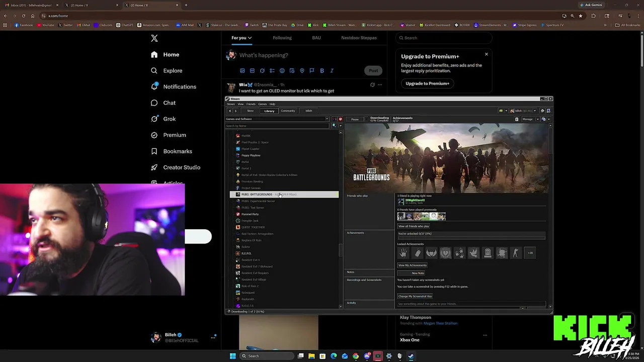The image size is (644, 362).
Task: Click the X search field
Action: [x=443, y=38]
